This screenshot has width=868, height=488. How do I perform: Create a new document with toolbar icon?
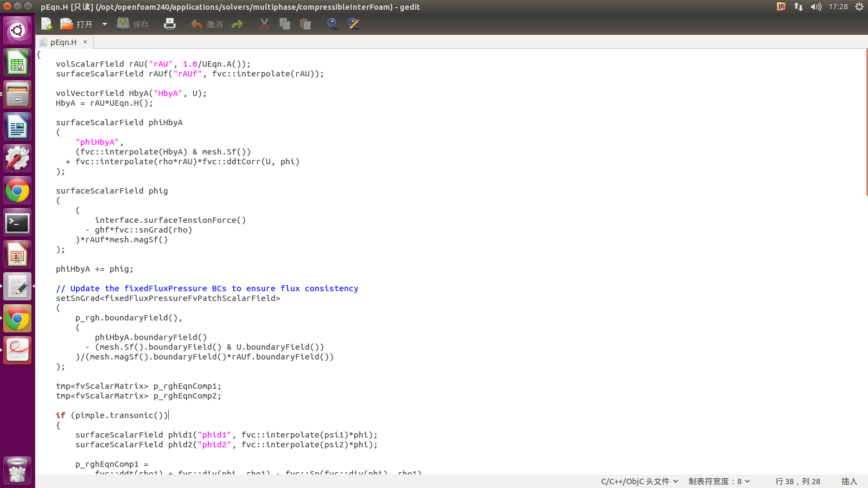[x=47, y=24]
